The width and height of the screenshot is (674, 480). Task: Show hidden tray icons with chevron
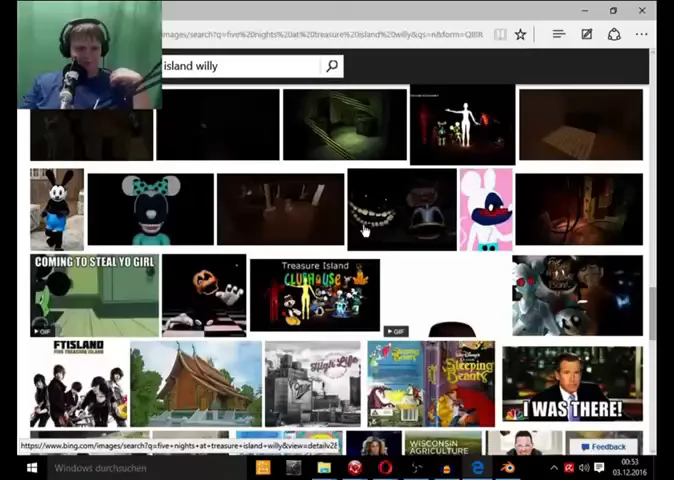coord(554,468)
